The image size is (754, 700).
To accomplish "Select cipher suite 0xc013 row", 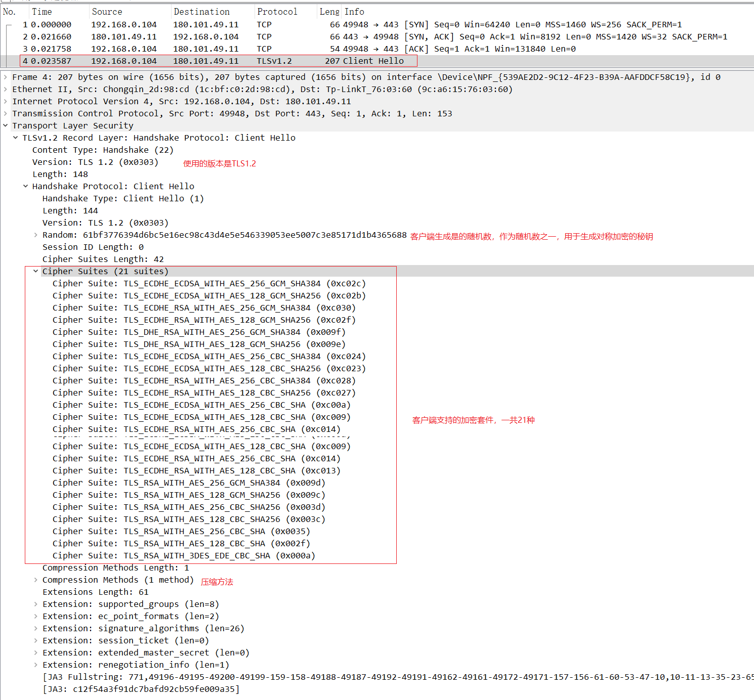I will (x=196, y=471).
